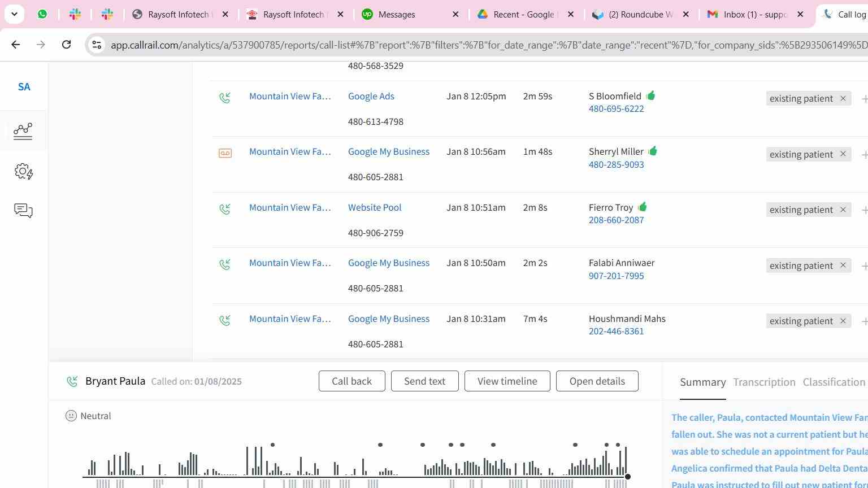Viewport: 868px width, 488px height.
Task: Open the View timeline button
Action: coord(507,381)
